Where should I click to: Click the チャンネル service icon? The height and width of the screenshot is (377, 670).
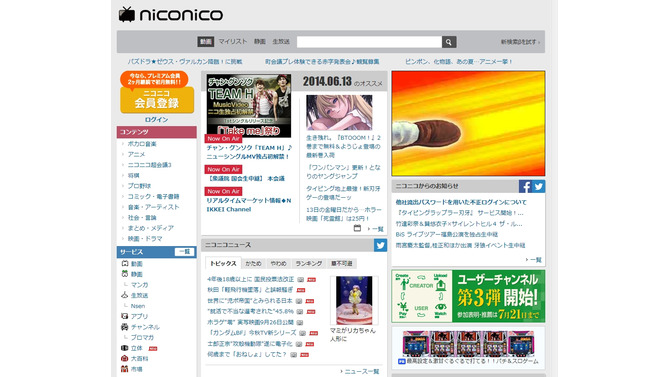pyautogui.click(x=124, y=327)
